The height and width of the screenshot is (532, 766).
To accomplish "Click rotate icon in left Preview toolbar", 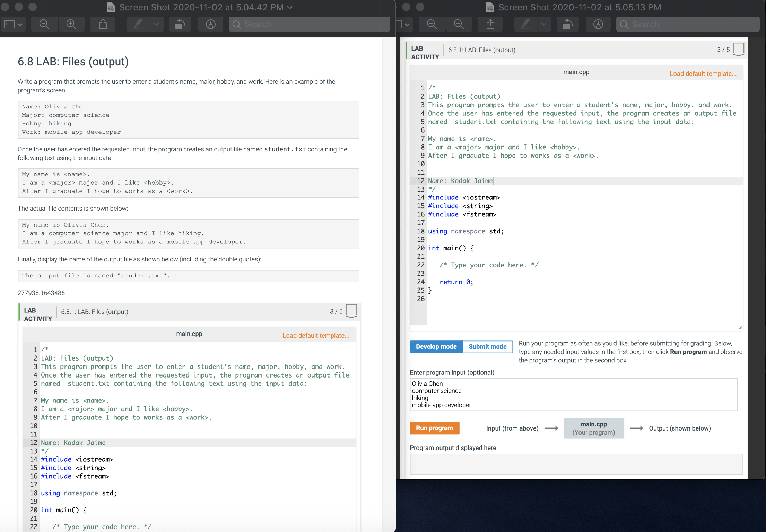I will click(180, 24).
